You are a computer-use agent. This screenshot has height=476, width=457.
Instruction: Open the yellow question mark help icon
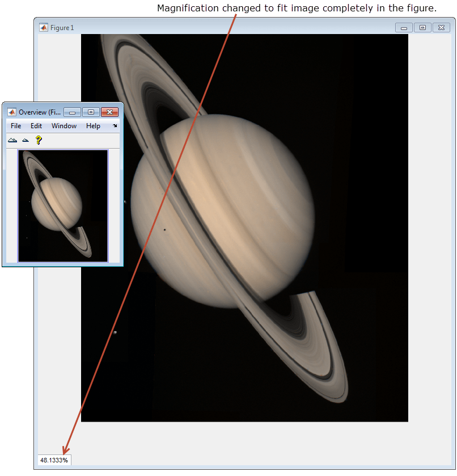click(x=39, y=140)
